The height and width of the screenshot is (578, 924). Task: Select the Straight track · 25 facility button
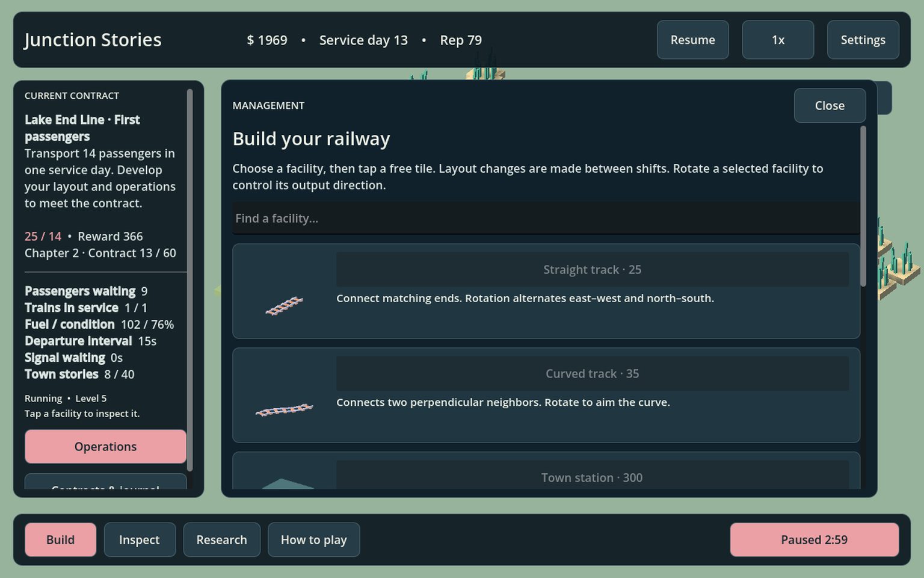click(592, 270)
